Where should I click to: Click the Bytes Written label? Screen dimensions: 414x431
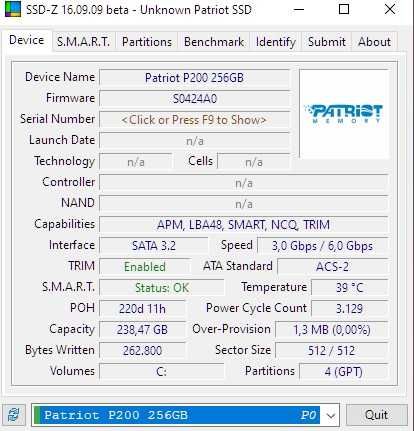pyautogui.click(x=60, y=350)
